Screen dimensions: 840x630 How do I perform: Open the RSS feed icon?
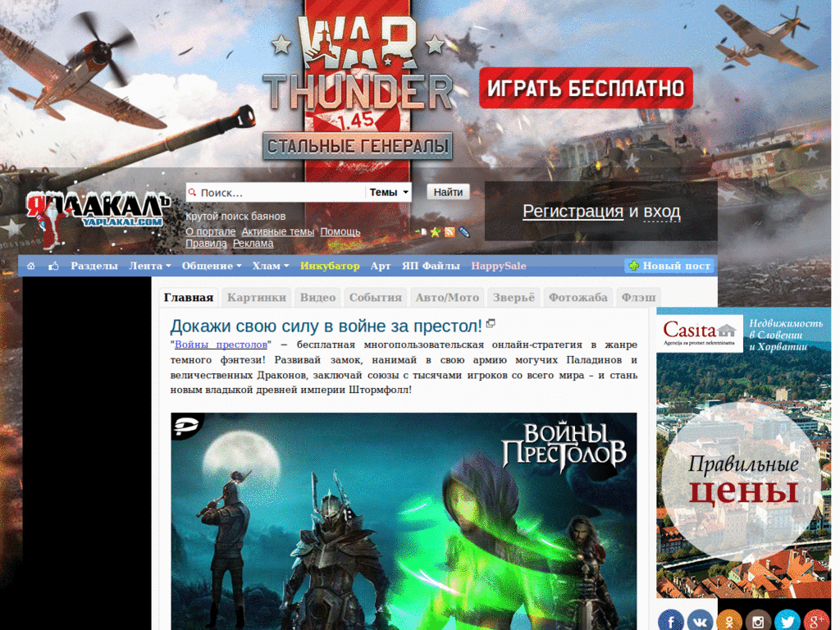coord(449,231)
